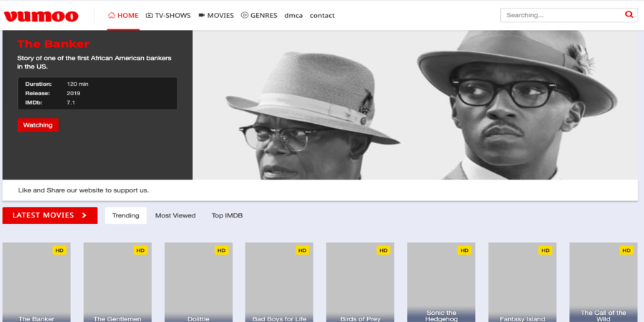The image size is (644, 322).
Task: Click the HD badge on Fantasy Island
Action: 545,250
